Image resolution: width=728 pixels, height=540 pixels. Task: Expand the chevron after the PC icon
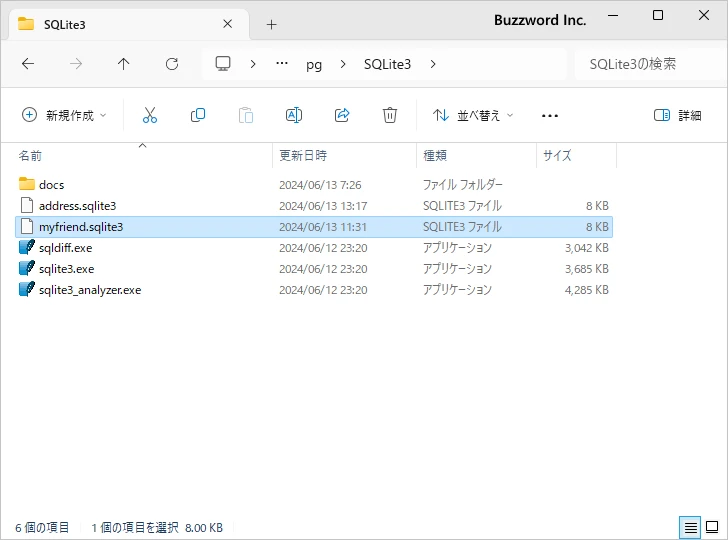tap(253, 64)
